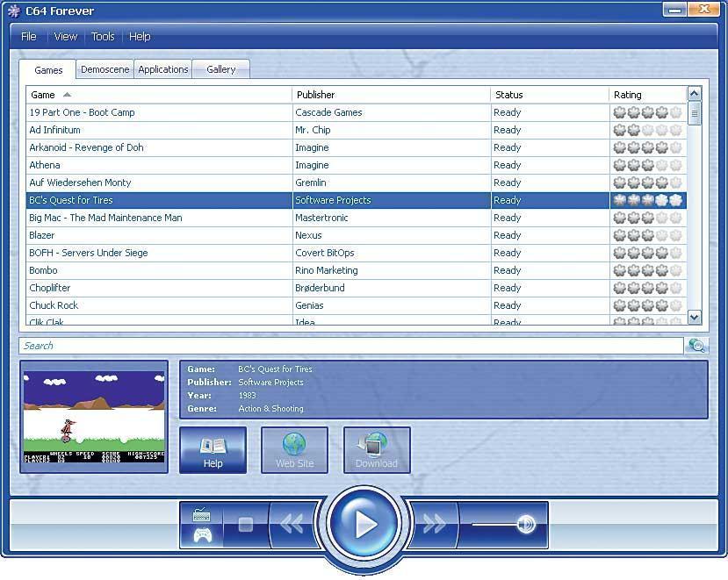
Task: Click in the Search input field
Action: click(x=351, y=346)
